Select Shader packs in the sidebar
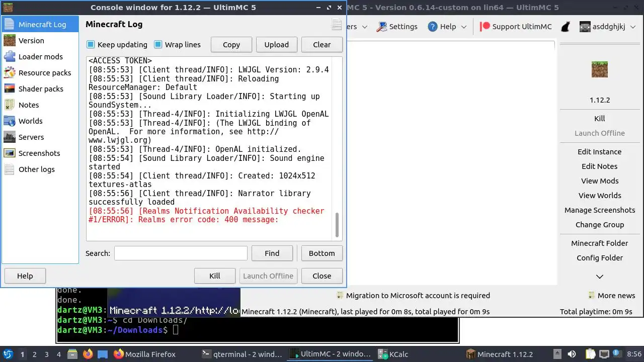 40,88
